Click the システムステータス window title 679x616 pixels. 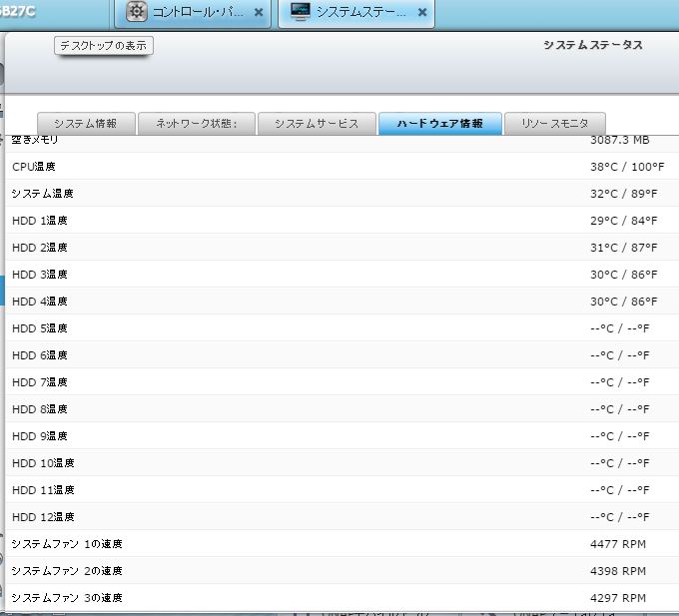pyautogui.click(x=593, y=45)
